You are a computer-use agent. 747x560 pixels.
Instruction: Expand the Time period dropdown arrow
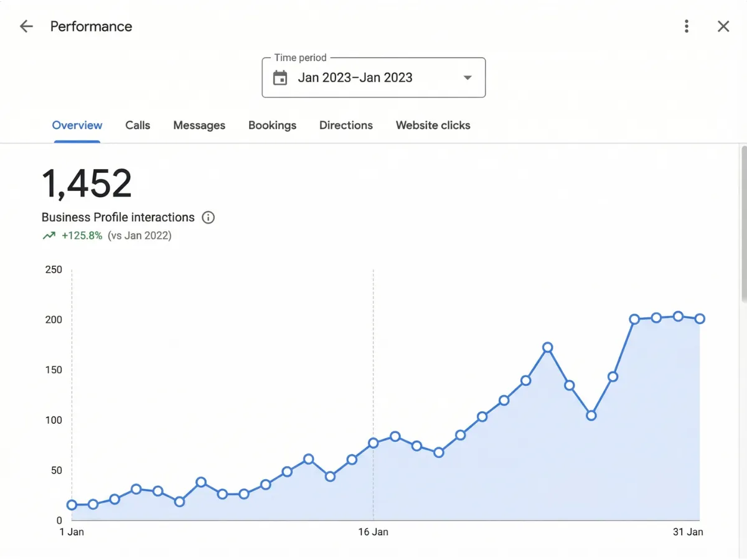pos(467,78)
